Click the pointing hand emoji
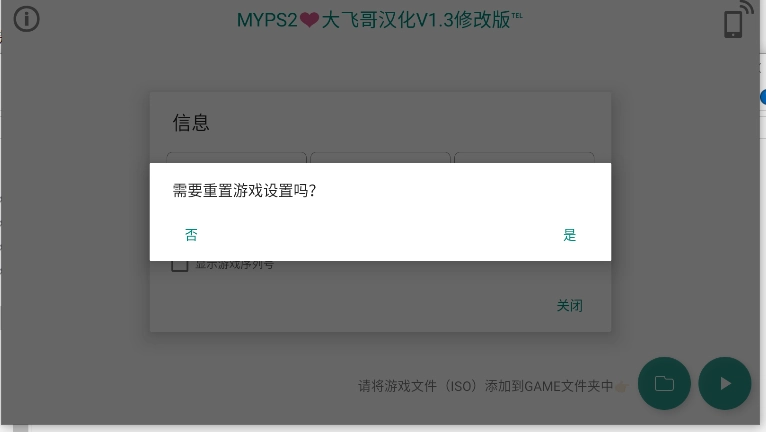 pos(621,387)
